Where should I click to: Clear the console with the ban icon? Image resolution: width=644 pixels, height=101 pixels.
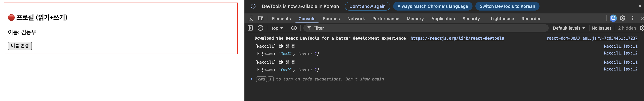tap(260, 28)
